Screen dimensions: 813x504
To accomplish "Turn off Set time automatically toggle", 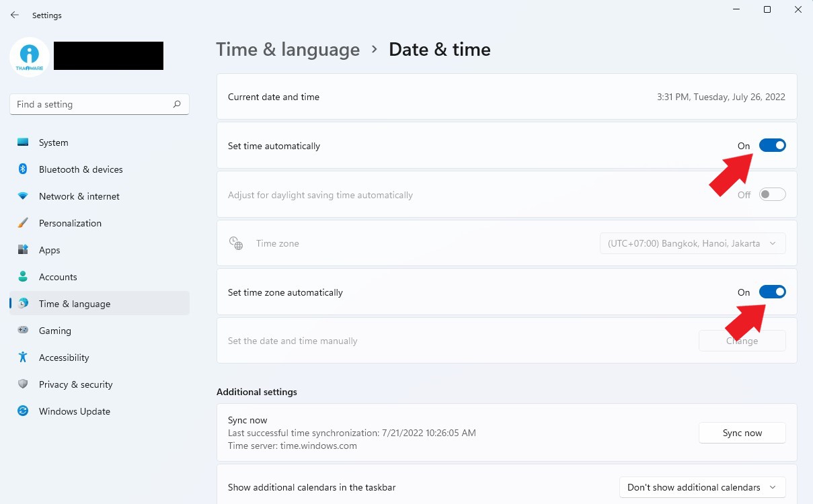I will click(x=772, y=146).
